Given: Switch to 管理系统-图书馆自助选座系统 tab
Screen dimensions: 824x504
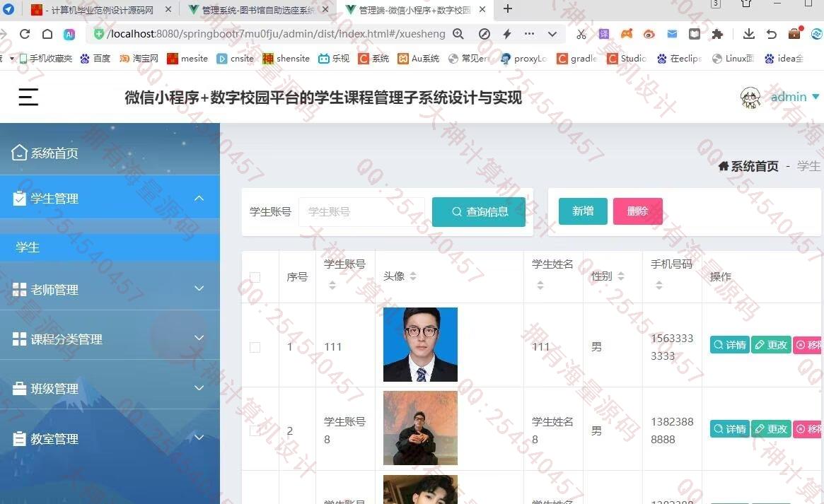Looking at the screenshot, I should tap(258, 9).
